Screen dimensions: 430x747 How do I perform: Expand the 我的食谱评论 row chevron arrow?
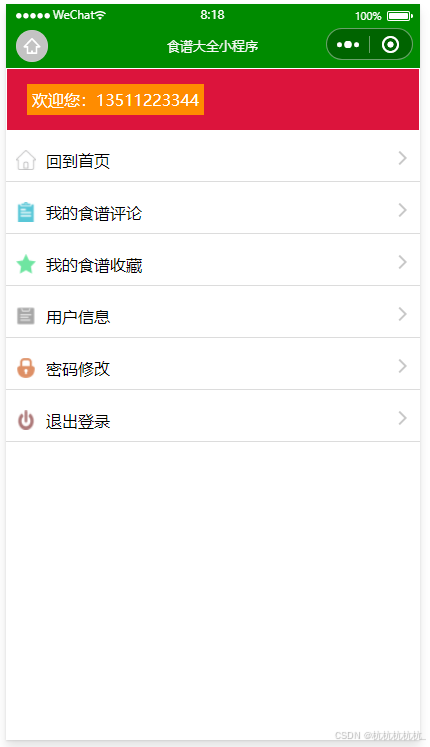pos(403,210)
